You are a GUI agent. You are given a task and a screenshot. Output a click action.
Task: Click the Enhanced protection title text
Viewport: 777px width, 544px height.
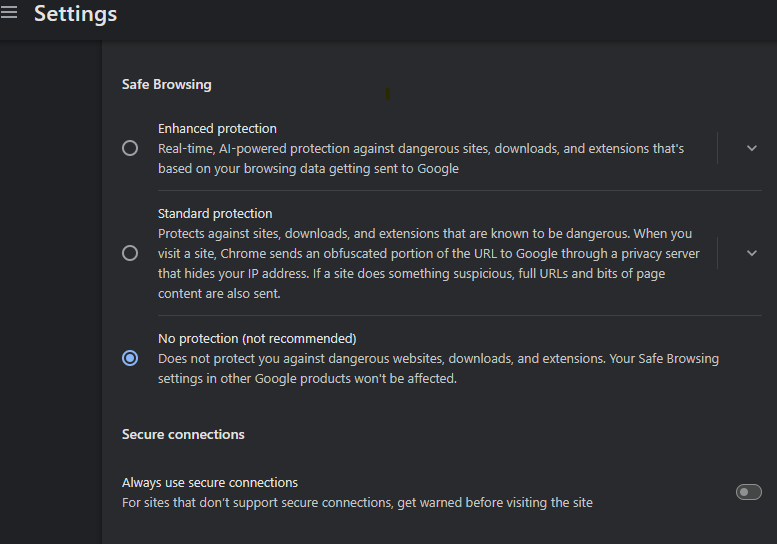[217, 128]
